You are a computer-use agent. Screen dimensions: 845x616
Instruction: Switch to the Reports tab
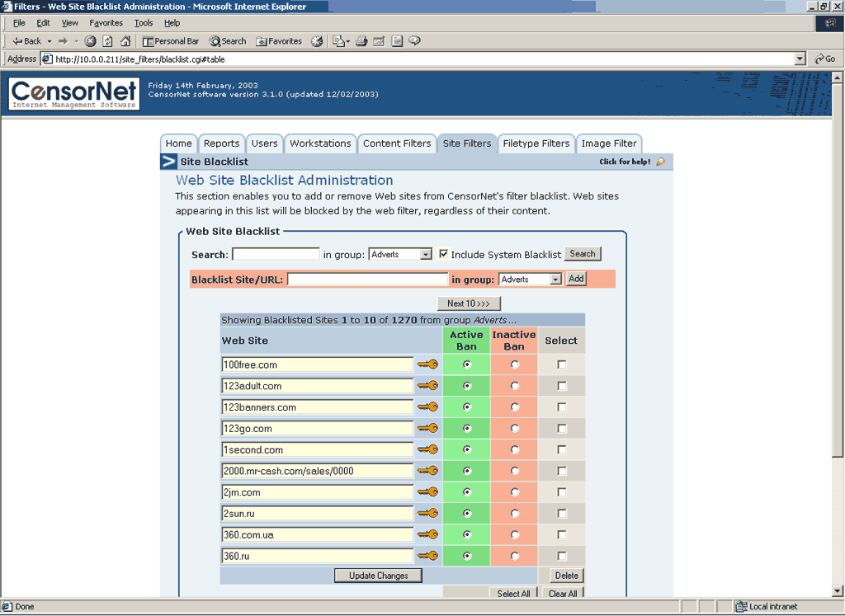pos(221,143)
